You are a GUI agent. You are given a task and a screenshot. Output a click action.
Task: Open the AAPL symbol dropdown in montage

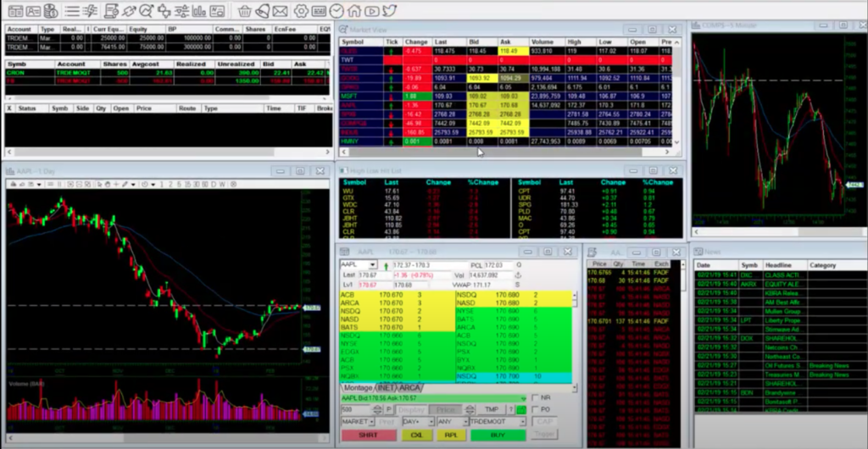(x=373, y=265)
